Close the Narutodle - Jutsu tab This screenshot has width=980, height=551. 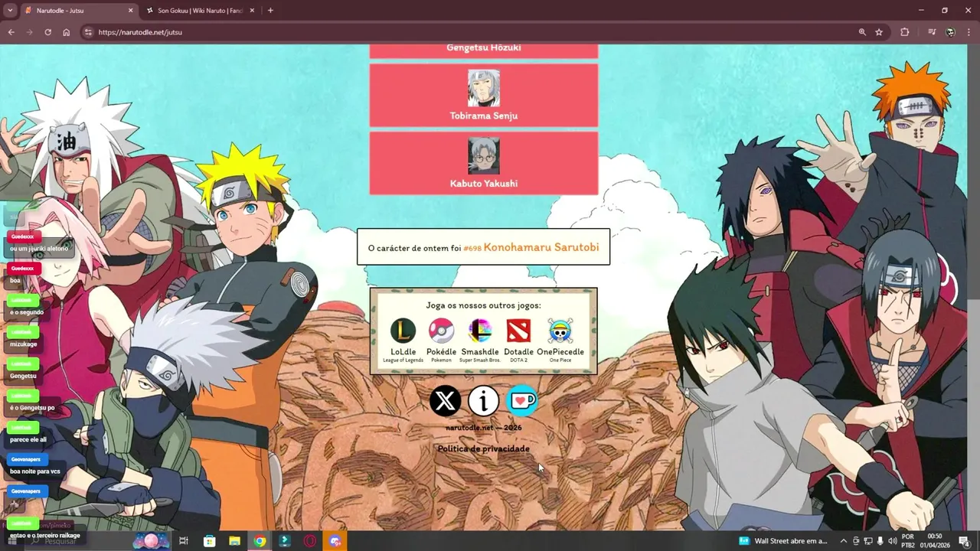[x=130, y=11]
